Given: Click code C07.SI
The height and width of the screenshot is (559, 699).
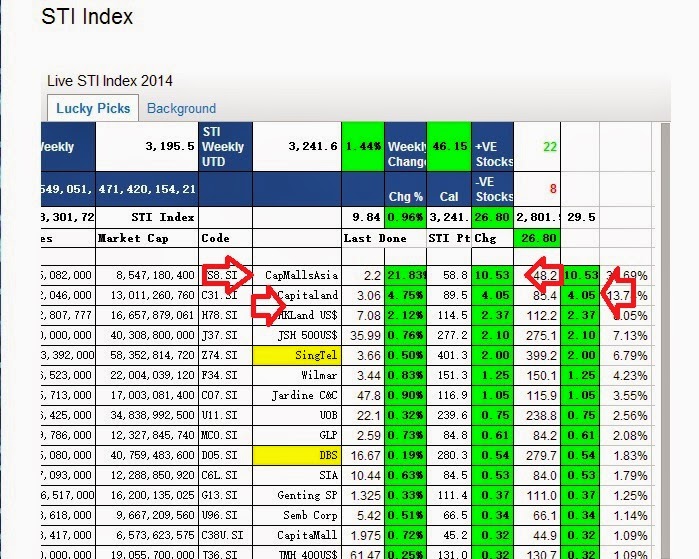Looking at the screenshot, I should tap(219, 395).
